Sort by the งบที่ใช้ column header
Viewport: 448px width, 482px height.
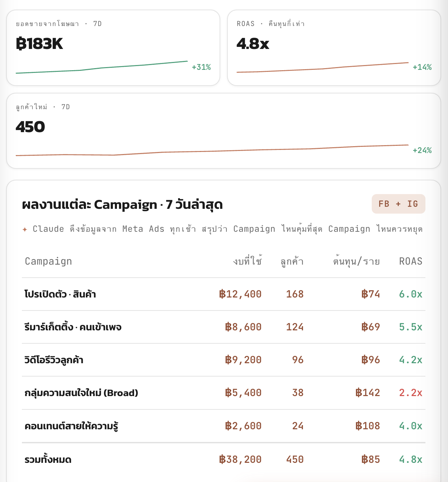coord(247,261)
